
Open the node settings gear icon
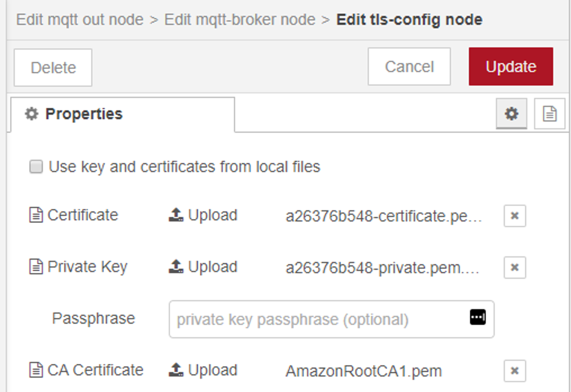pos(511,114)
